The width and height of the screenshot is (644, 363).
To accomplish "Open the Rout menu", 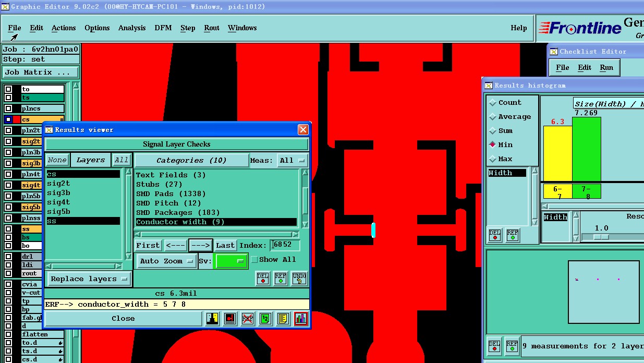I will (x=212, y=28).
